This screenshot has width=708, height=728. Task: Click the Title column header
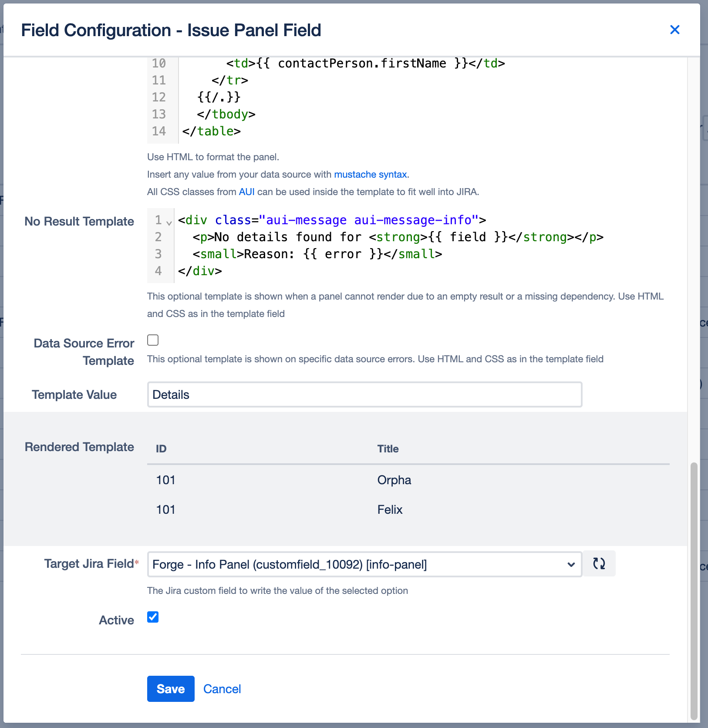[388, 448]
